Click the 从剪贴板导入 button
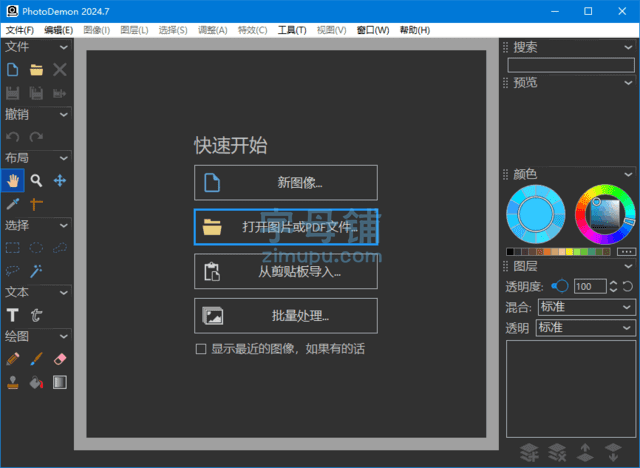 (286, 271)
